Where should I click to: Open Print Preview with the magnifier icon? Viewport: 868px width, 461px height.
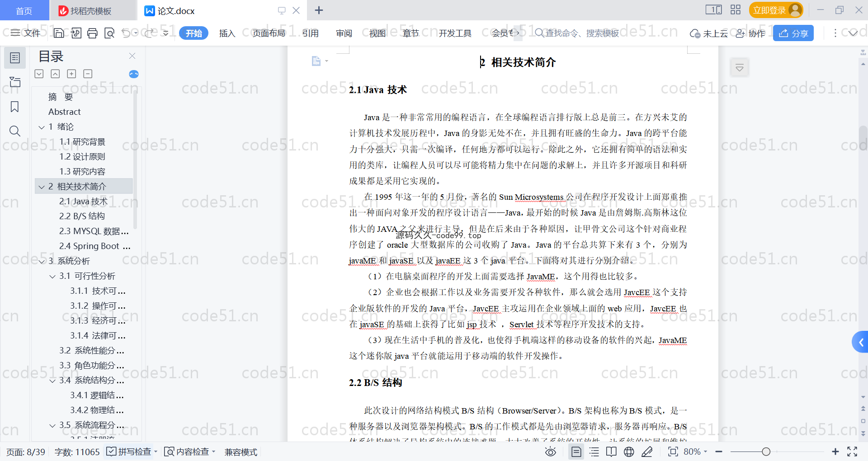(x=109, y=33)
